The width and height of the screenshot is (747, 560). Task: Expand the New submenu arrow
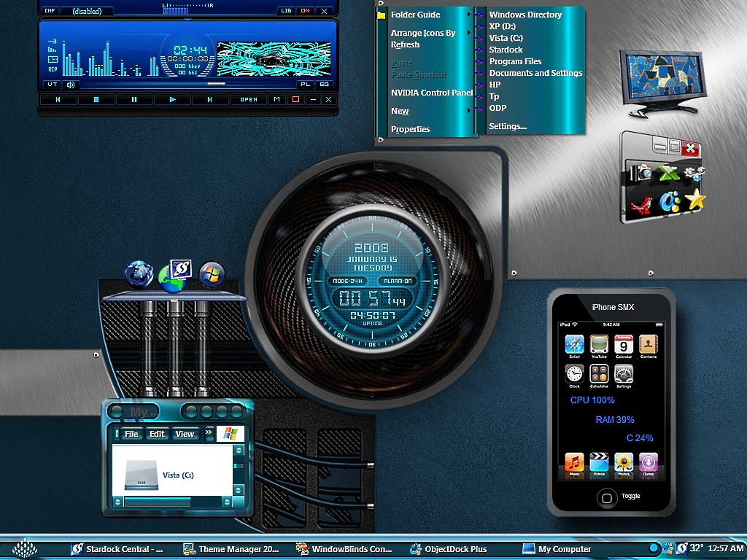469,111
